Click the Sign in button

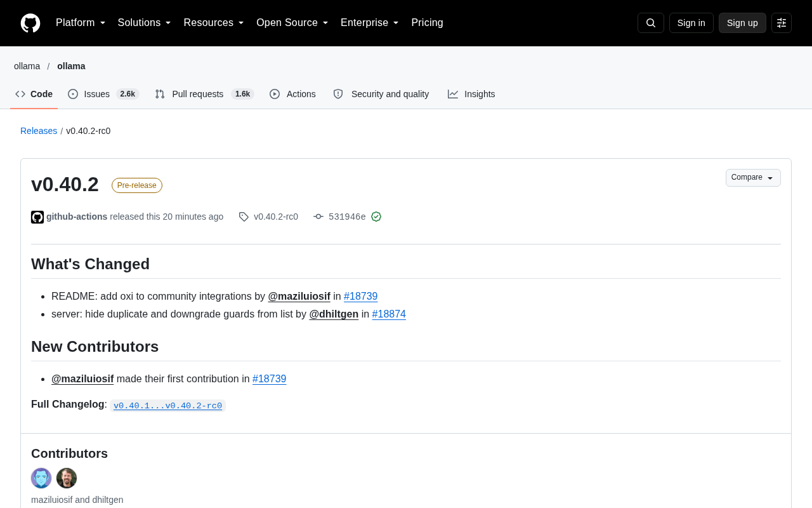[691, 23]
